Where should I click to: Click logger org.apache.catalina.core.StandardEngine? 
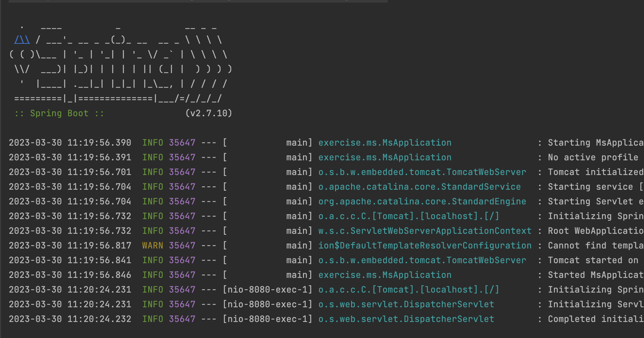[422, 201]
